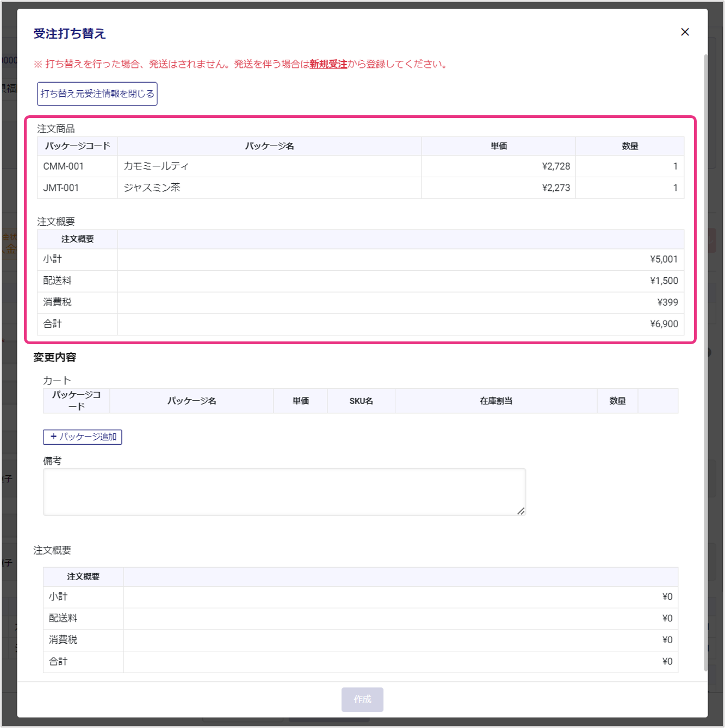Image resolution: width=725 pixels, height=728 pixels.
Task: Close the 受注打ち替え dialog with the X
Action: [x=685, y=32]
